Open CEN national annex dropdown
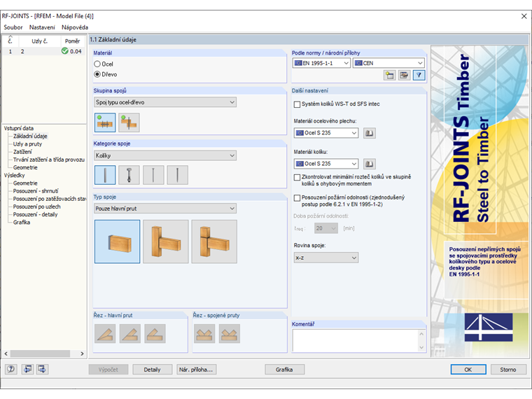532x399 pixels. (388, 63)
